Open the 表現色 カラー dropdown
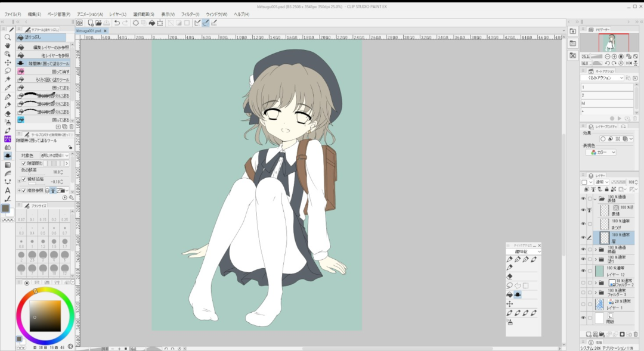 click(601, 153)
